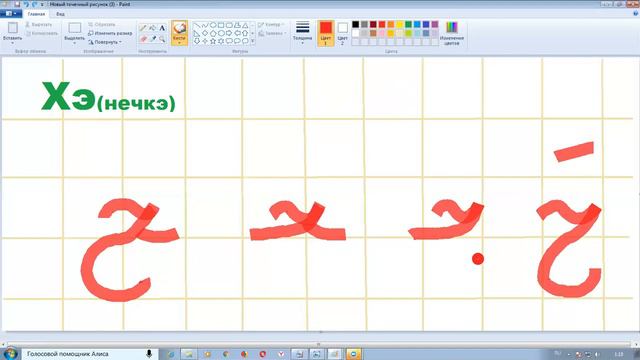This screenshot has height=360, width=640.
Task: Click the Redo arrow in title bar
Action: pos(34,4)
